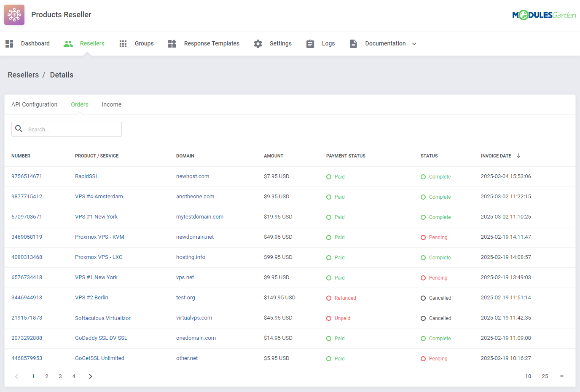
Task: Click the Resellers people icon
Action: [x=68, y=44]
